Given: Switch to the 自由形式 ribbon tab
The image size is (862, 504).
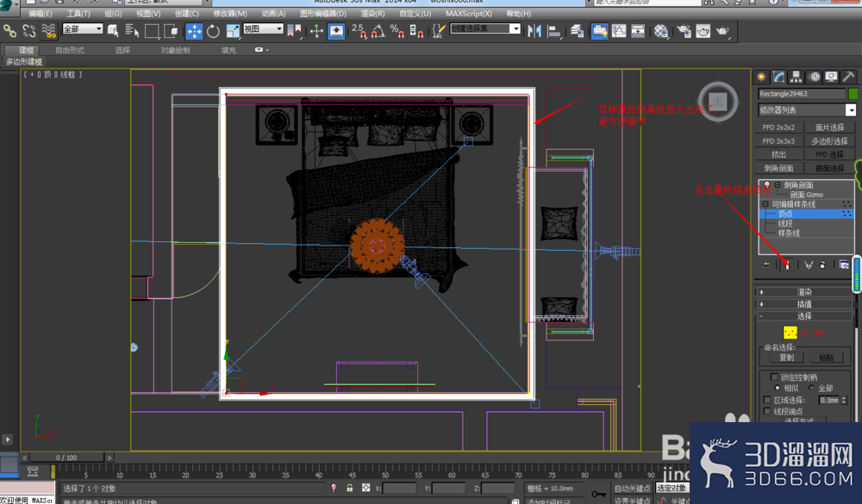Looking at the screenshot, I should [x=70, y=50].
